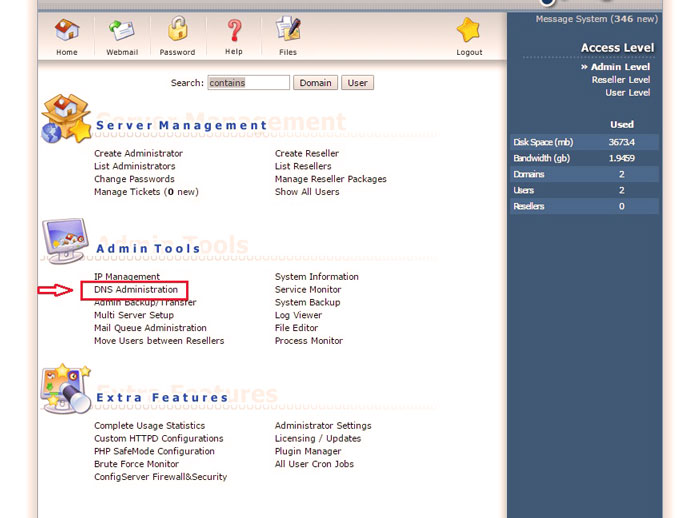Open All User Cron Jobs link
685x518 pixels.
click(314, 464)
